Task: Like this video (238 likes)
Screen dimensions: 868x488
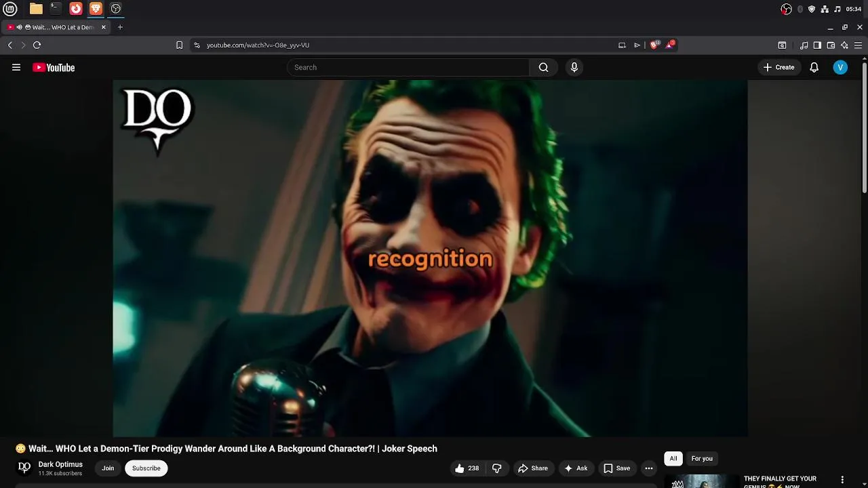Action: [467, 468]
